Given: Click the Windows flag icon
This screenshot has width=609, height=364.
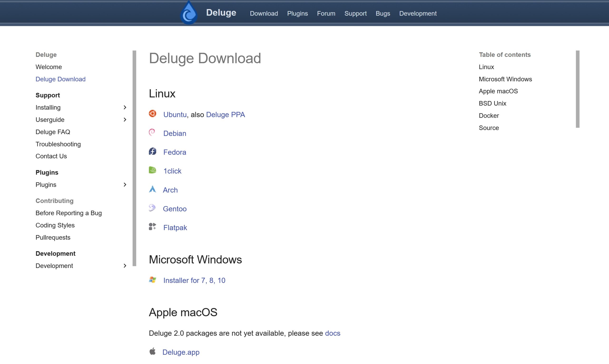Looking at the screenshot, I should [x=152, y=280].
